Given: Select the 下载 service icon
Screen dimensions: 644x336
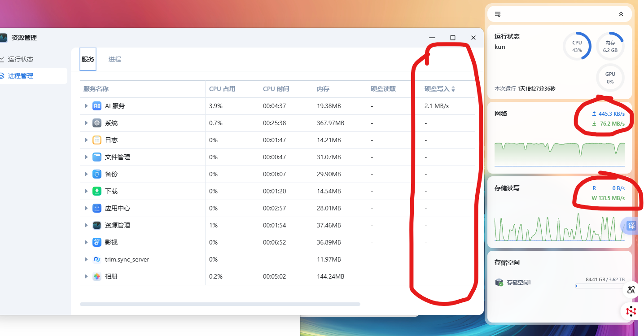Looking at the screenshot, I should 97,191.
